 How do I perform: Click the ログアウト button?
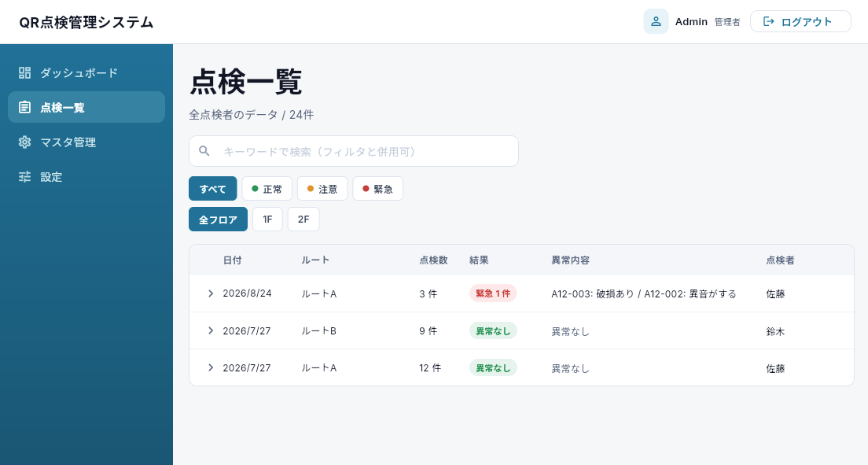[x=800, y=21]
